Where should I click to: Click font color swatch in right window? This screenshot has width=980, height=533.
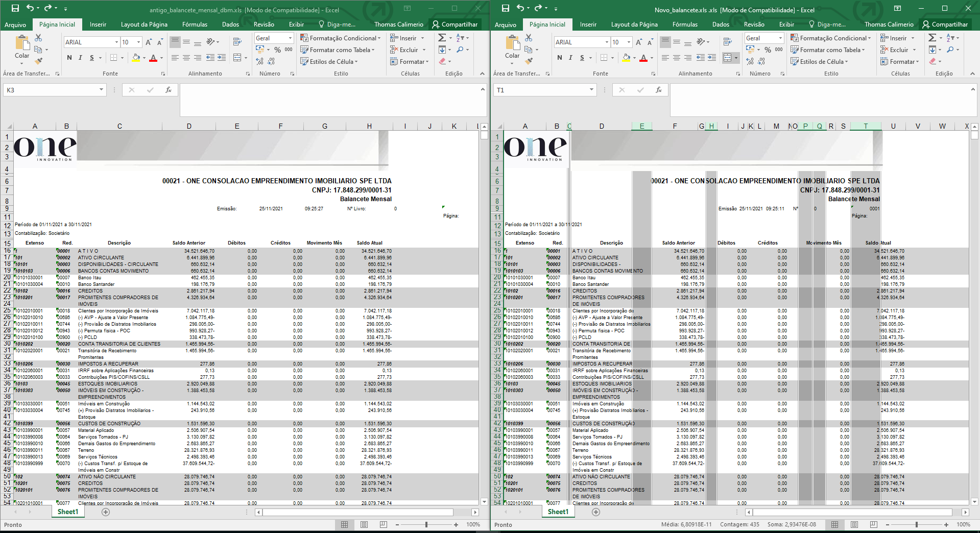click(643, 58)
